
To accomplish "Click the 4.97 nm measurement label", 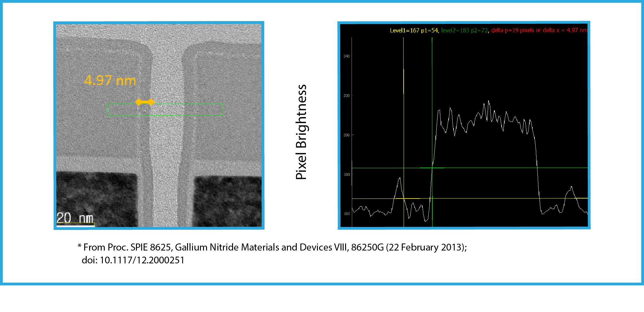I will coord(110,80).
